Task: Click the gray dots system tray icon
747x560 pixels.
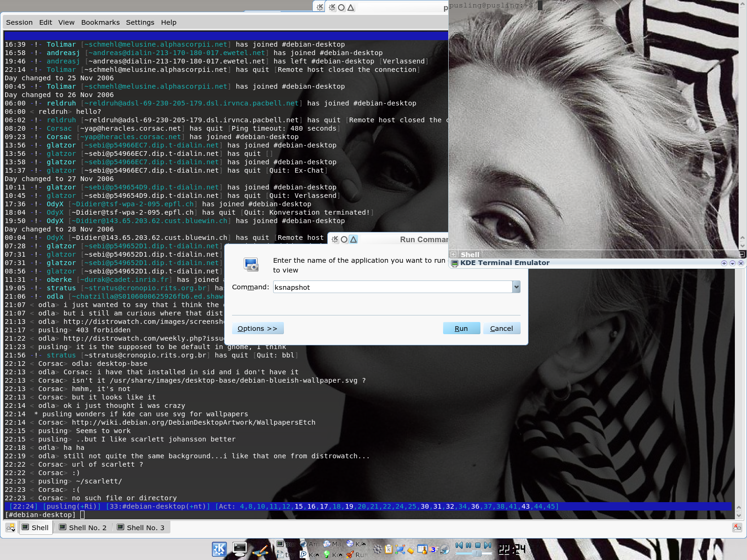Action: (x=377, y=549)
